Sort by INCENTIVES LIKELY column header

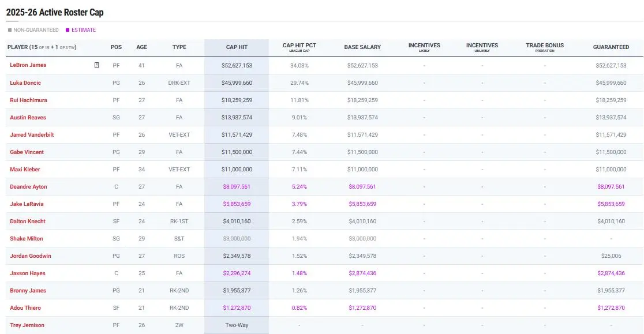424,47
